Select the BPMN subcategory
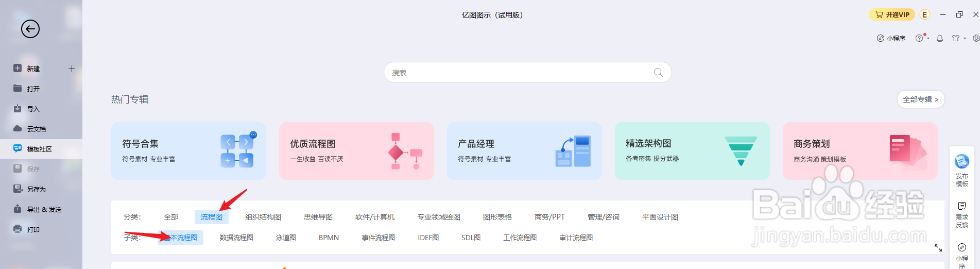Viewport: 980px width, 269px height. (x=329, y=238)
